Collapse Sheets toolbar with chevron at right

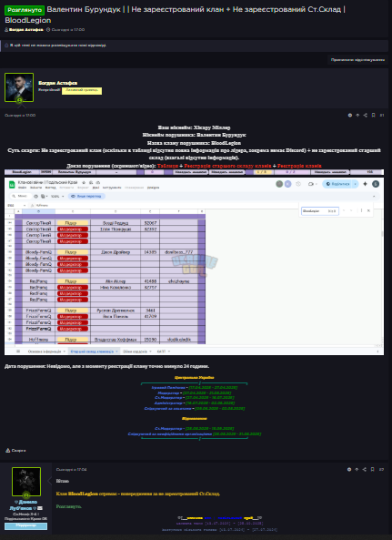[374, 197]
